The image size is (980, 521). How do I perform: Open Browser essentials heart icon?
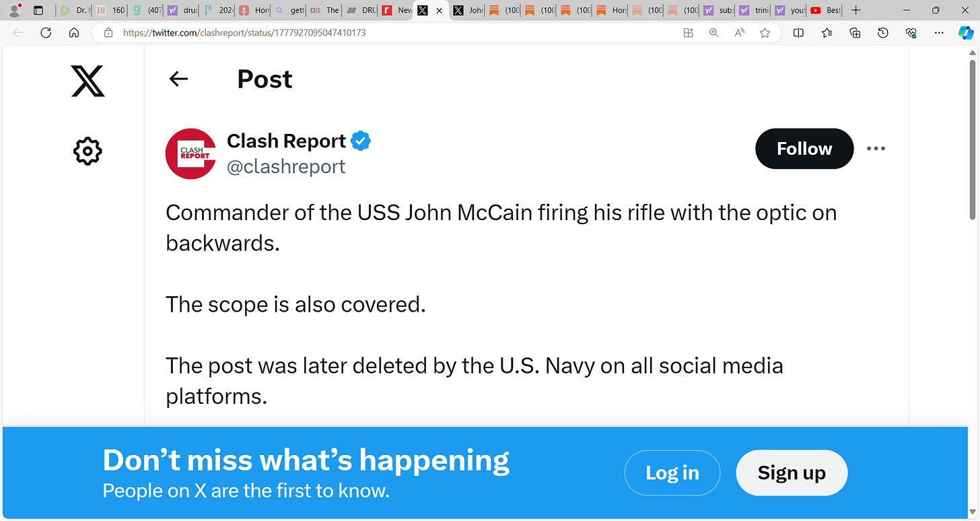pos(911,32)
